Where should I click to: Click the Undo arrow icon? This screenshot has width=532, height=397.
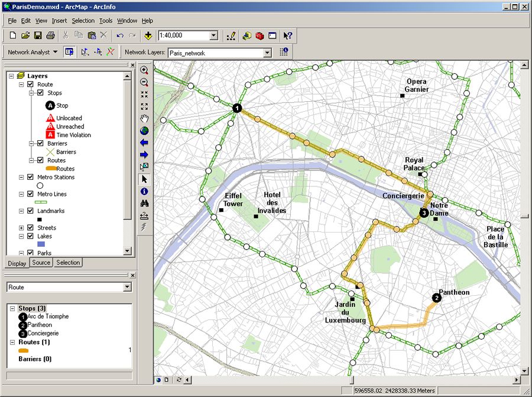point(120,35)
